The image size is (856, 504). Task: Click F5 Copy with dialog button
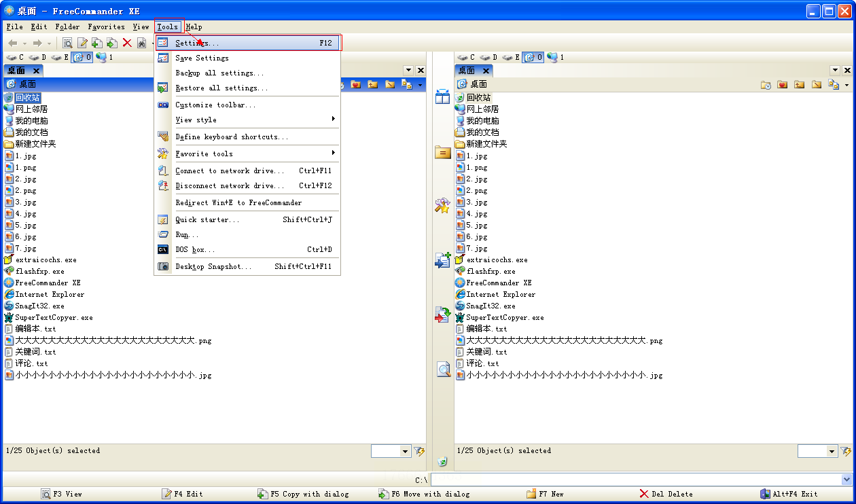(303, 494)
